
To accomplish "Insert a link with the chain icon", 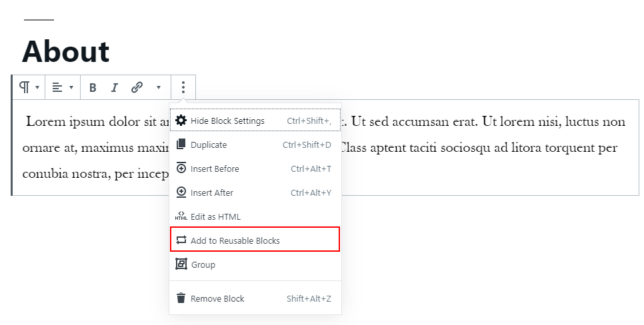I will pos(137,87).
